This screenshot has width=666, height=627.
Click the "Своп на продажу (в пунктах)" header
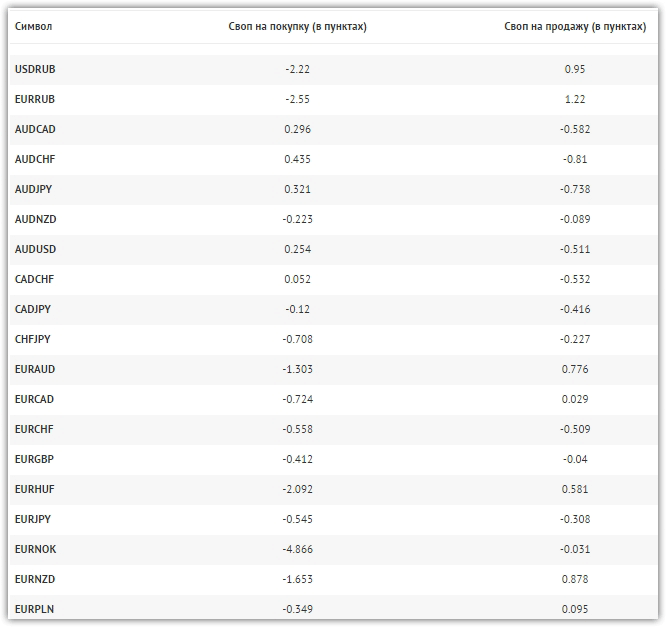coord(574,27)
